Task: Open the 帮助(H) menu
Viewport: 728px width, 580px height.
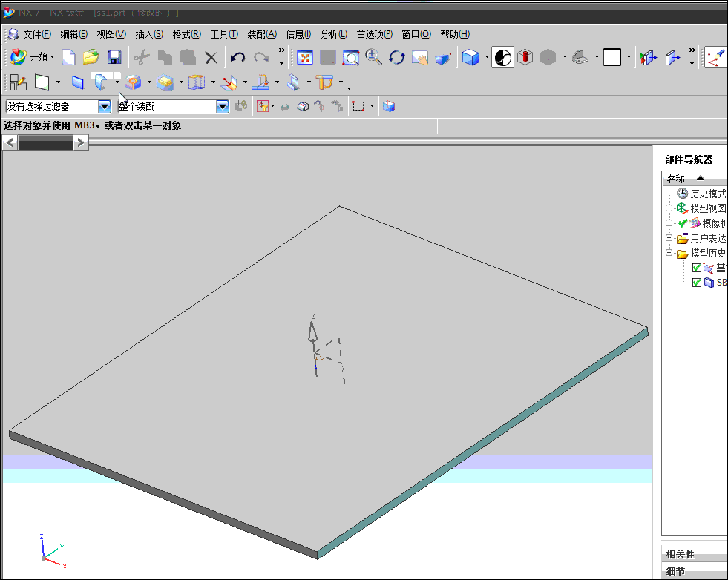Action: 455,34
